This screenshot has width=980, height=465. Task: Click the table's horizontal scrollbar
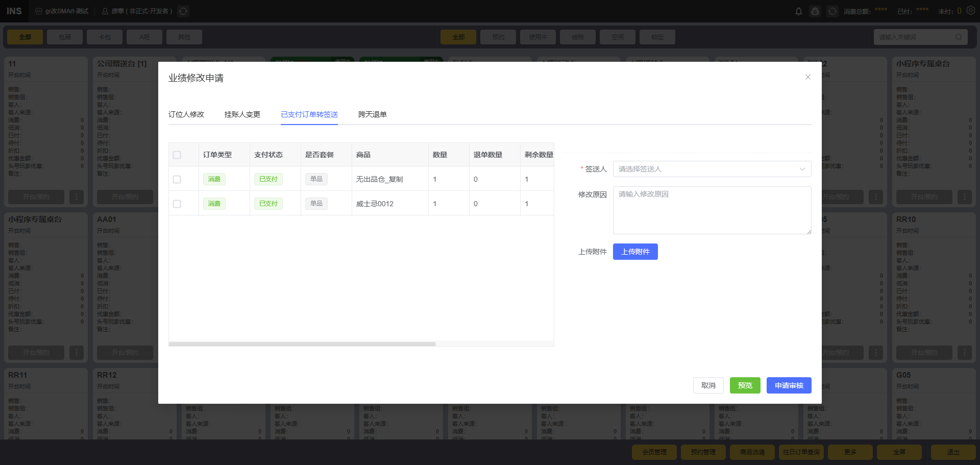click(302, 344)
